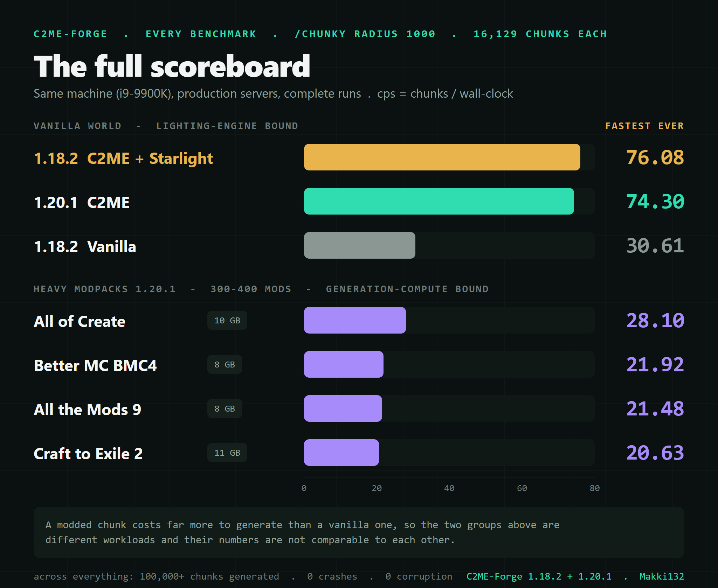Click the gray 1.18.2 Vanilla bar
Viewport: 718px width, 588px height.
click(360, 245)
